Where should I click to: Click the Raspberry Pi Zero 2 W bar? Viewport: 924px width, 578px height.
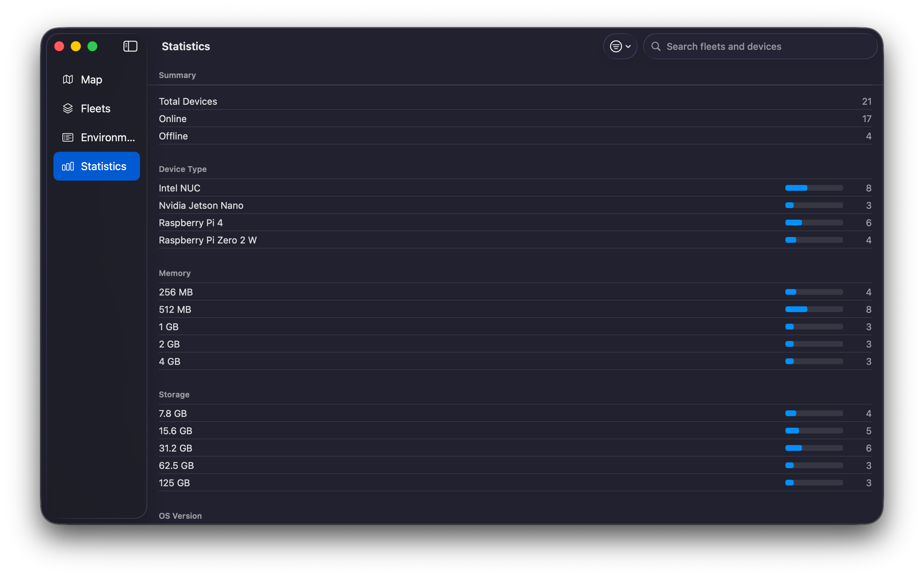[814, 240]
